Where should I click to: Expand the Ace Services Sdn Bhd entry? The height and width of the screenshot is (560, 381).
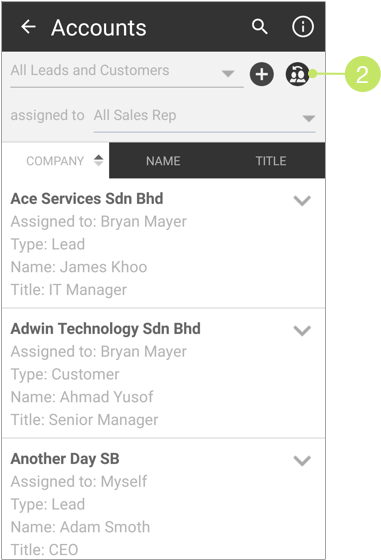(x=302, y=200)
